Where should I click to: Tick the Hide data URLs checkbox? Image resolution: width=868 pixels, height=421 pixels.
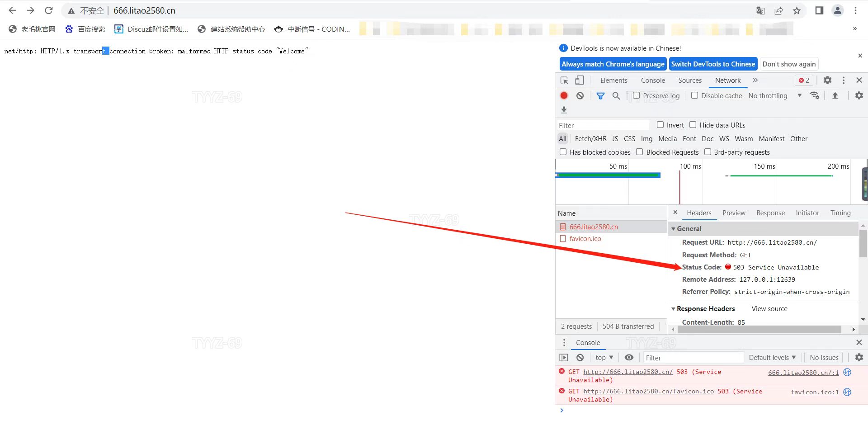pos(693,125)
